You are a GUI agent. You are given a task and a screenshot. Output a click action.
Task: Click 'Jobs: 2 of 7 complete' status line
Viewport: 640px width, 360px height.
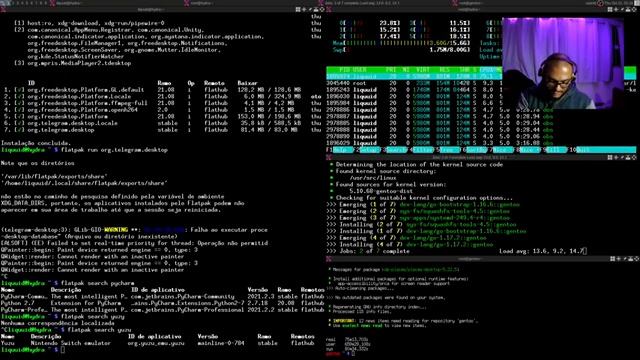click(368, 251)
